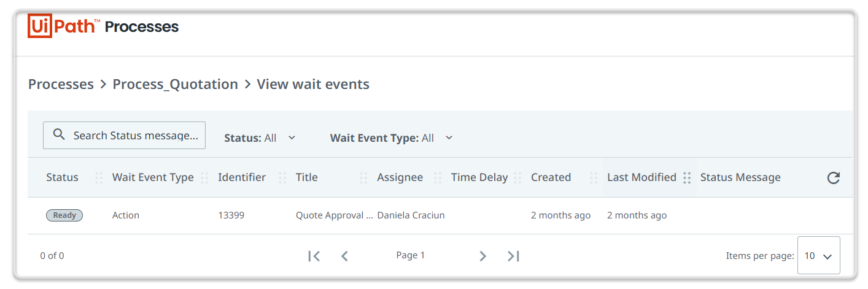Screen dimensions: 868x289
Task: Open the Status filter dropdown
Action: [x=260, y=138]
